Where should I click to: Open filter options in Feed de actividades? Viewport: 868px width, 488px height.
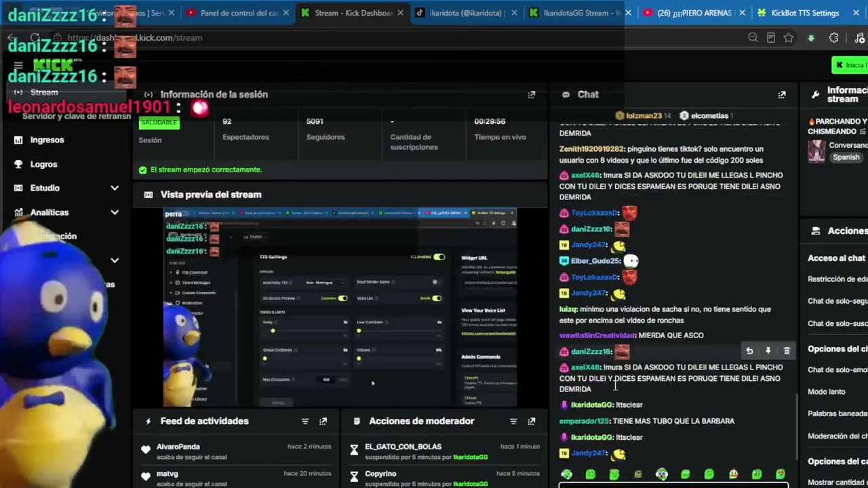point(305,422)
